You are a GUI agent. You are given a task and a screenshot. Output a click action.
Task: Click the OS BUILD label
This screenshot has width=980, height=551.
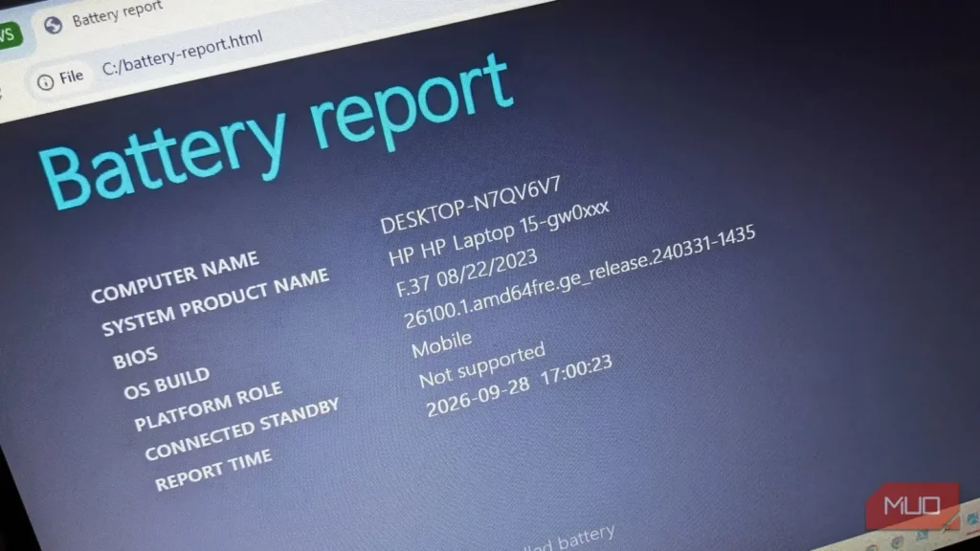167,383
